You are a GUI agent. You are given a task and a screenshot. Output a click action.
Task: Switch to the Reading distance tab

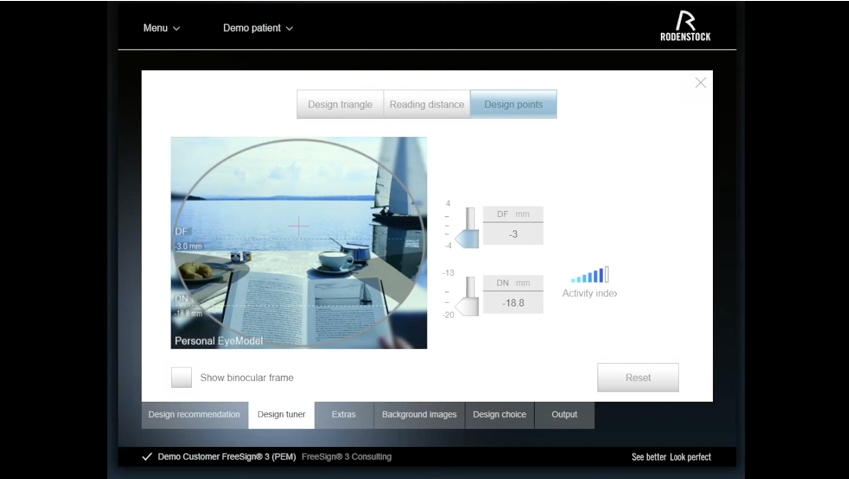pyautogui.click(x=427, y=104)
